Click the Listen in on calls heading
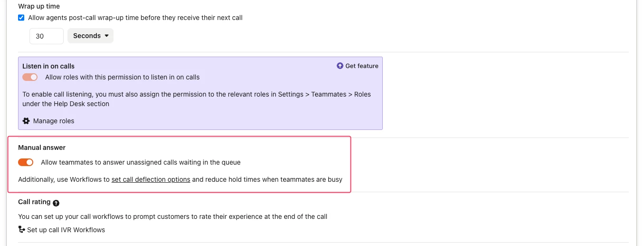 point(48,66)
